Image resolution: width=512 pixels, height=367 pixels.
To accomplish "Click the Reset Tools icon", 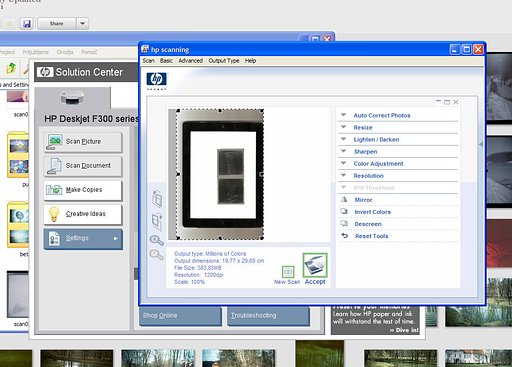I will [x=344, y=236].
